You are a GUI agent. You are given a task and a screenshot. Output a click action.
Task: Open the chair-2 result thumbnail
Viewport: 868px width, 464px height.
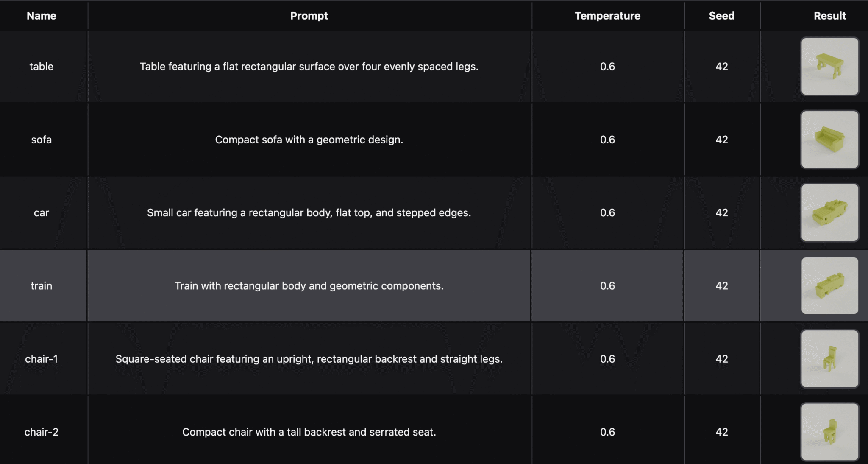point(829,432)
